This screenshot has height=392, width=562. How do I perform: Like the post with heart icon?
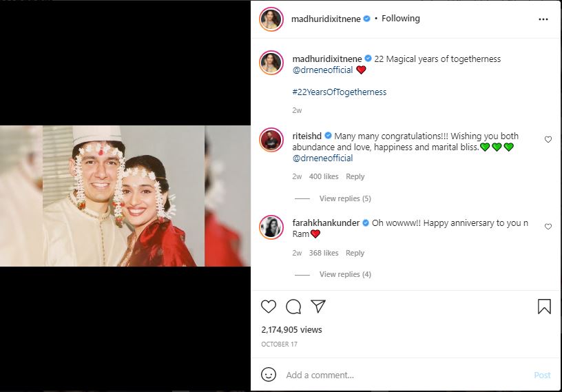(269, 307)
